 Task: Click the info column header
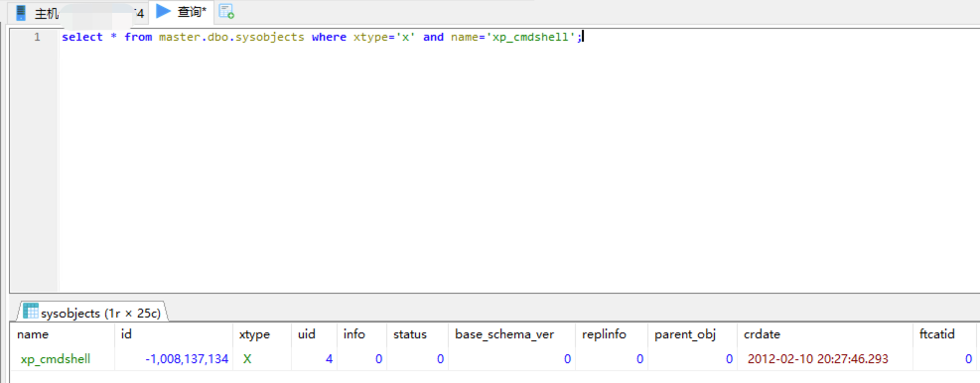point(361,334)
